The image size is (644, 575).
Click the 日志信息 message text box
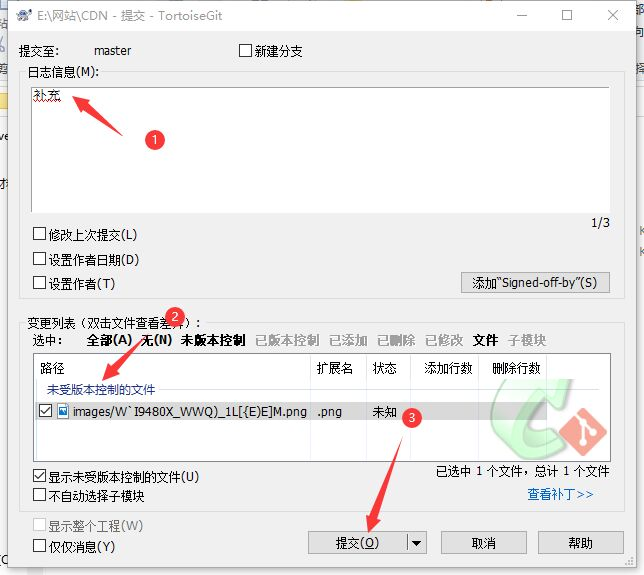[x=320, y=150]
